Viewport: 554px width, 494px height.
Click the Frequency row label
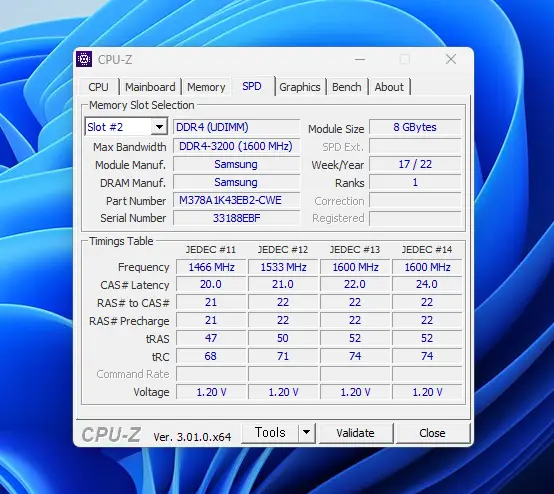tap(143, 267)
